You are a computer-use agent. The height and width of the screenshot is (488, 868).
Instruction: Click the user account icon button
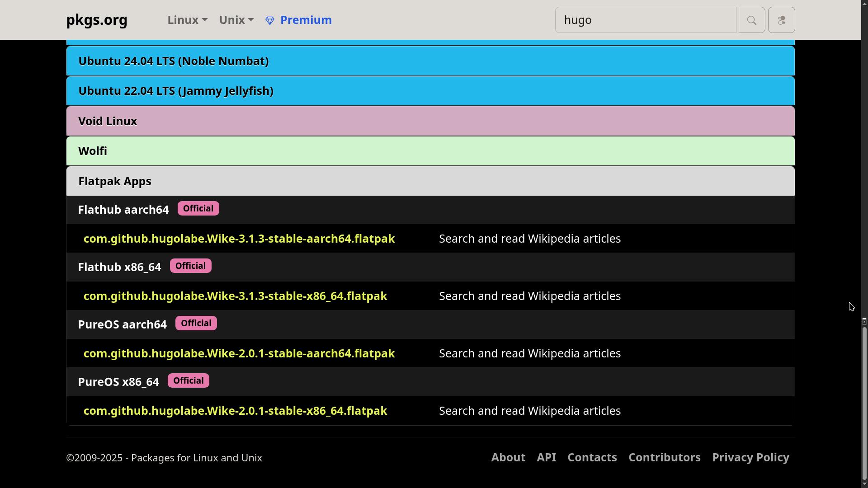click(x=781, y=20)
